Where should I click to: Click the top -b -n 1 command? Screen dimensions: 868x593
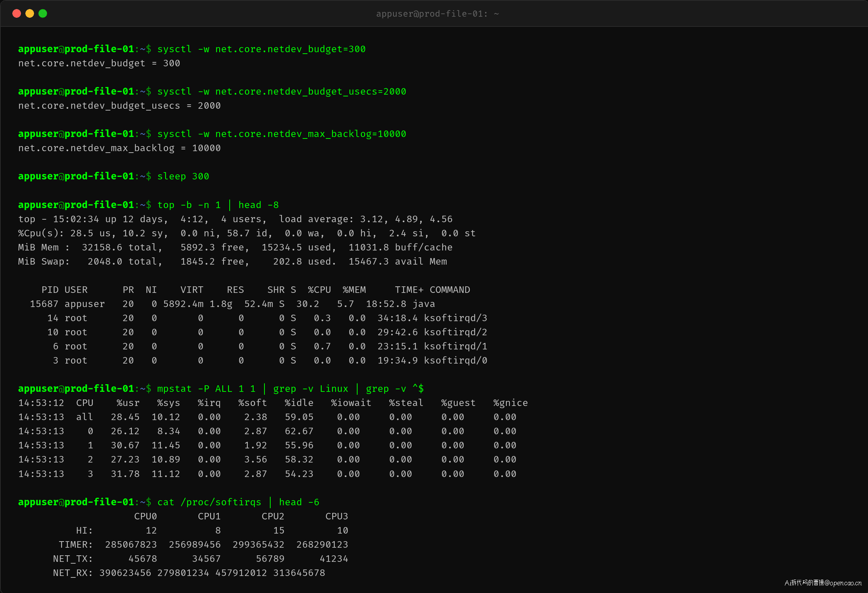click(218, 205)
